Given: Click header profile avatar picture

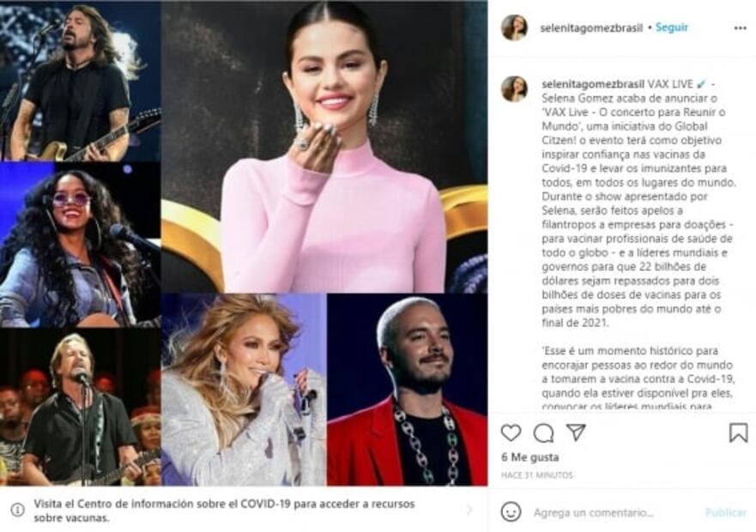Looking at the screenshot, I should (x=515, y=27).
